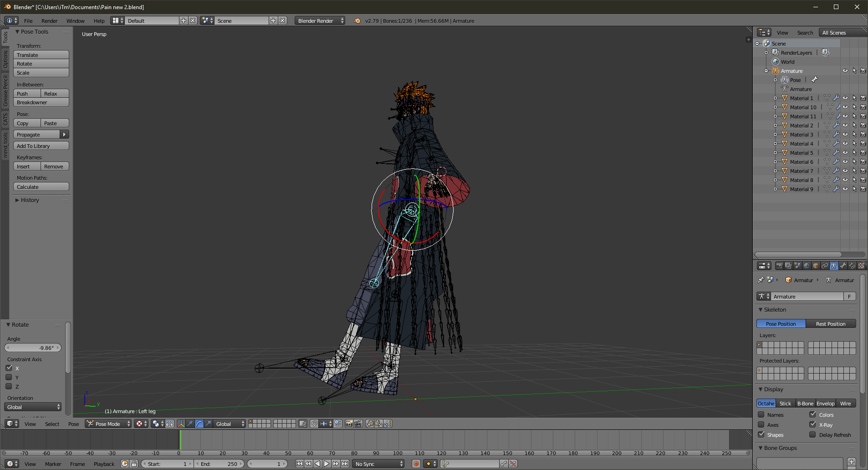Copy the current pose to buffer icon
The width and height of the screenshot is (868, 470).
click(x=369, y=424)
